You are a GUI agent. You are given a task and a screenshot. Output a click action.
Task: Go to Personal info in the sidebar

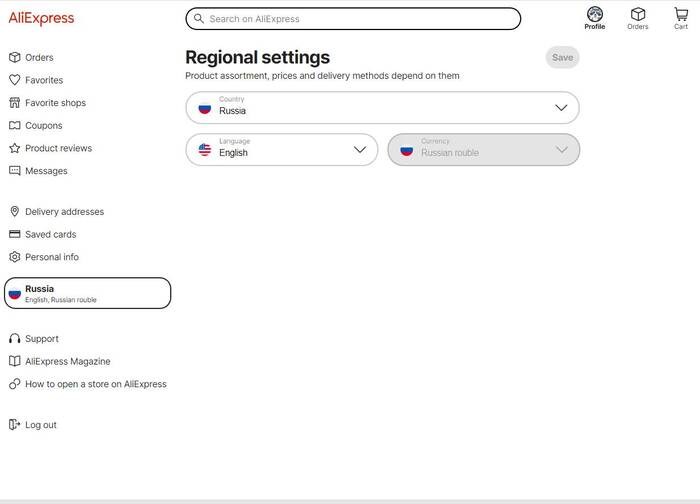coord(51,257)
